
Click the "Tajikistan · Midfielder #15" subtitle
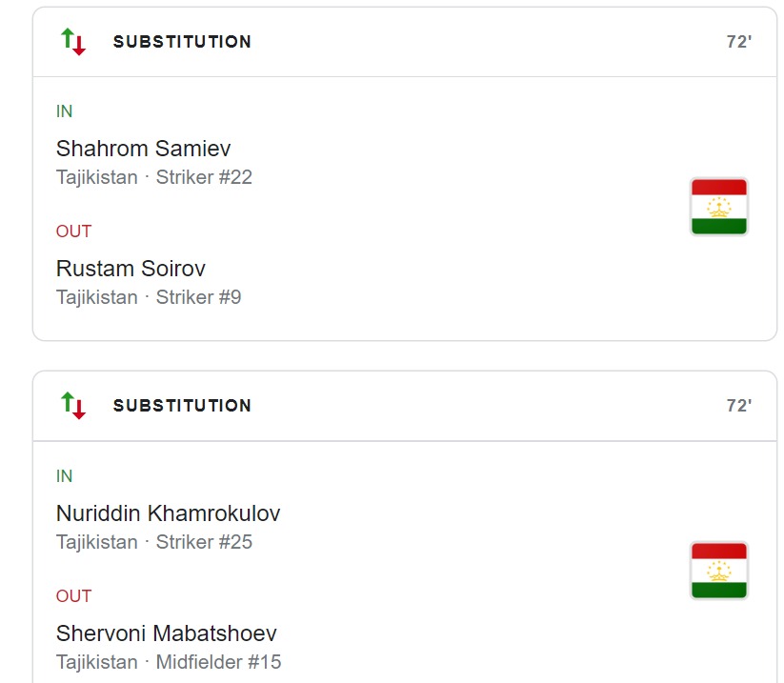[169, 662]
